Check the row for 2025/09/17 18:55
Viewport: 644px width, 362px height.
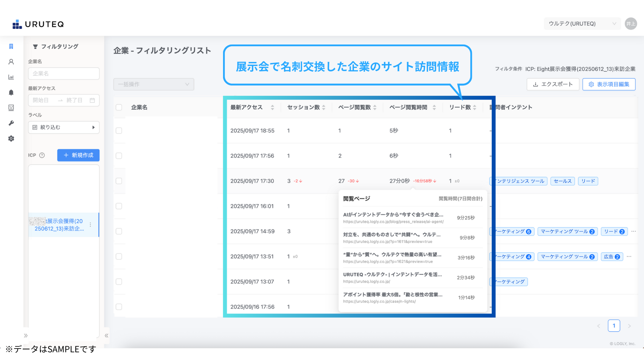pyautogui.click(x=119, y=131)
